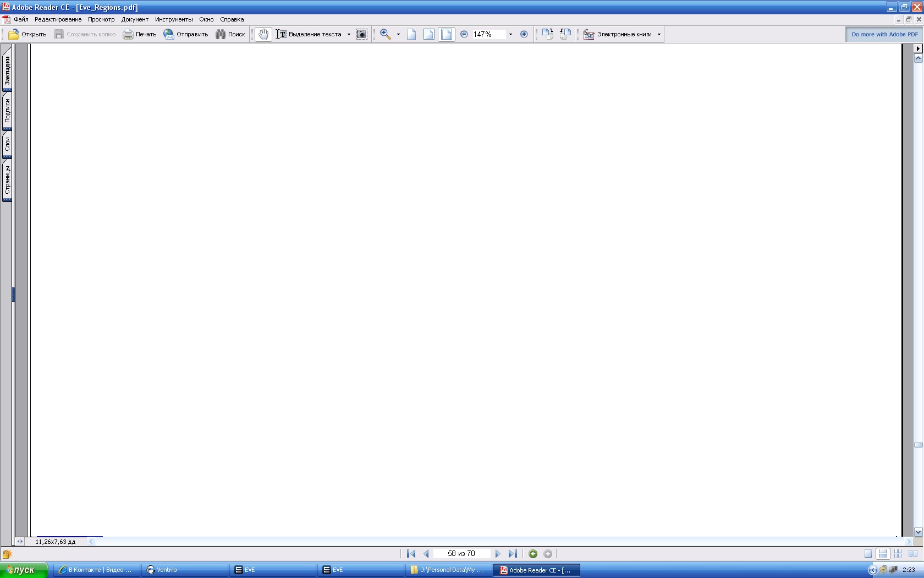Go to the next page
Screen dimensions: 924x578
[498, 554]
